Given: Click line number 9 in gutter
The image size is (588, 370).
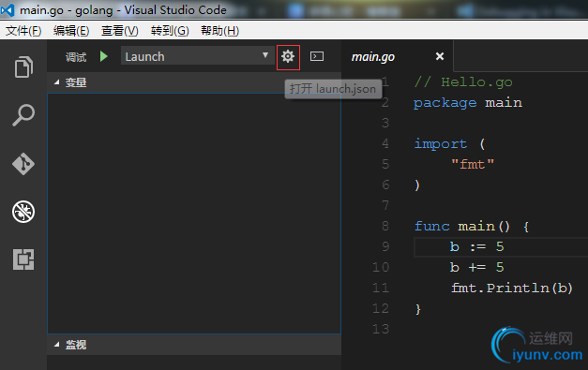Looking at the screenshot, I should 385,246.
